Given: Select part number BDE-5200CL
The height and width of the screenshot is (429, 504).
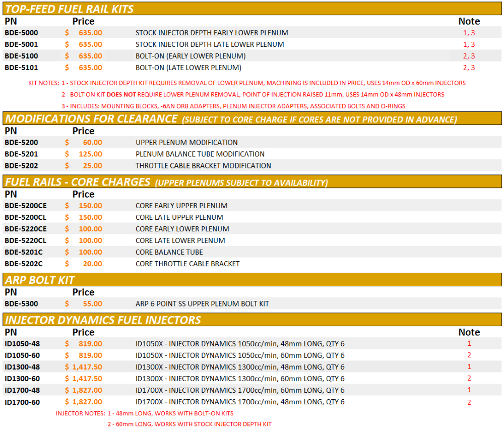Looking at the screenshot, I should (x=25, y=217).
